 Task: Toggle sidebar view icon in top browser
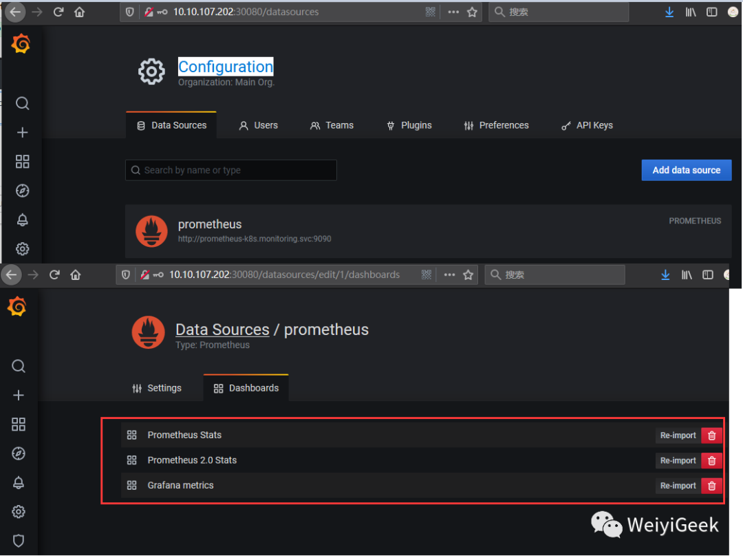coord(711,12)
